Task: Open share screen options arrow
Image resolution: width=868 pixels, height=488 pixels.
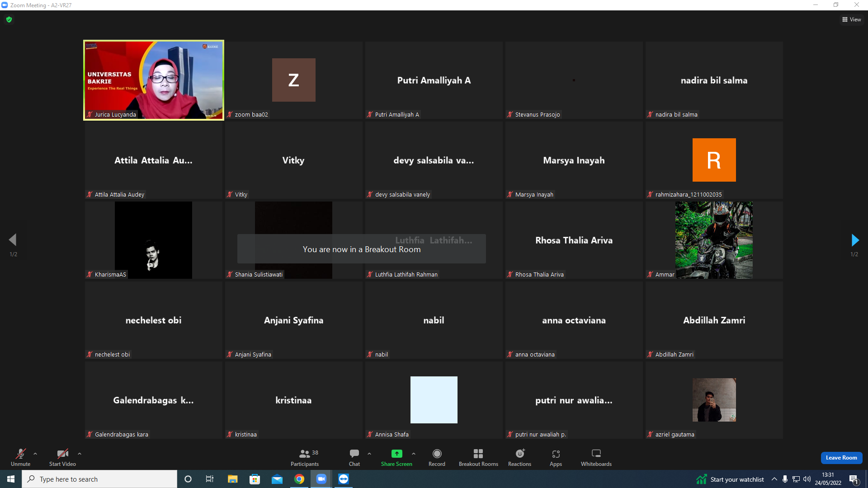Action: coord(414,454)
